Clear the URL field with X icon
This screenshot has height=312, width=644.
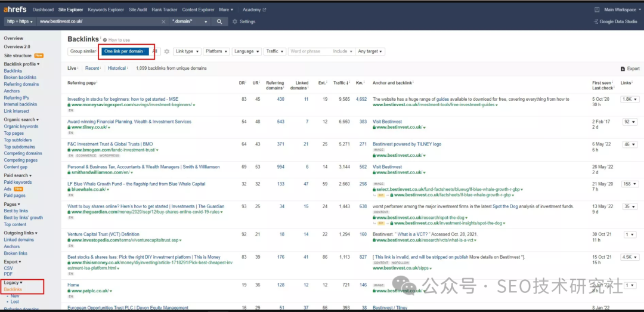coord(163,21)
